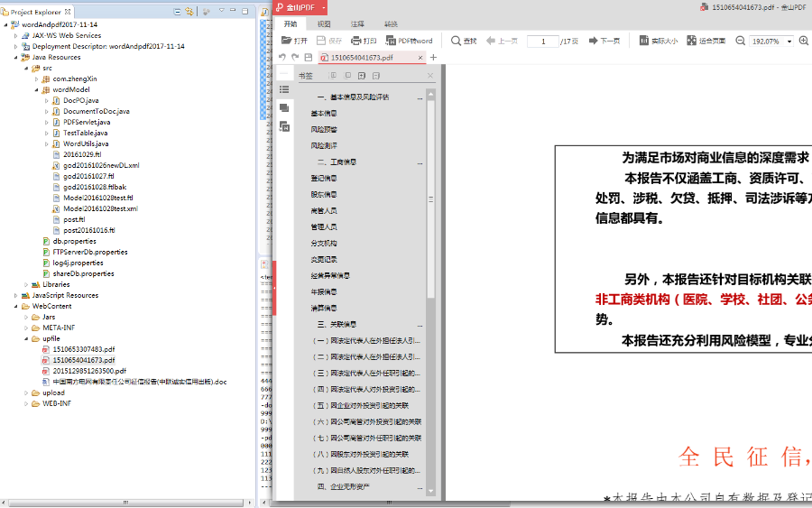Click the fourth bookmark toolbar icon

pyautogui.click(x=376, y=76)
